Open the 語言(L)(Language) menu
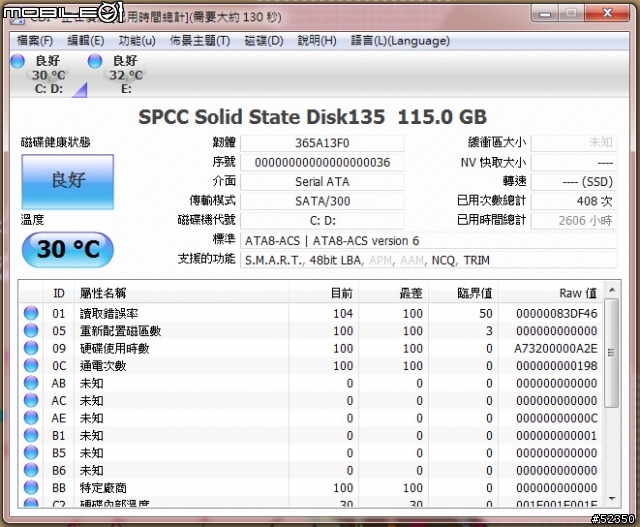Viewport: 640px width, 527px height. point(400,41)
